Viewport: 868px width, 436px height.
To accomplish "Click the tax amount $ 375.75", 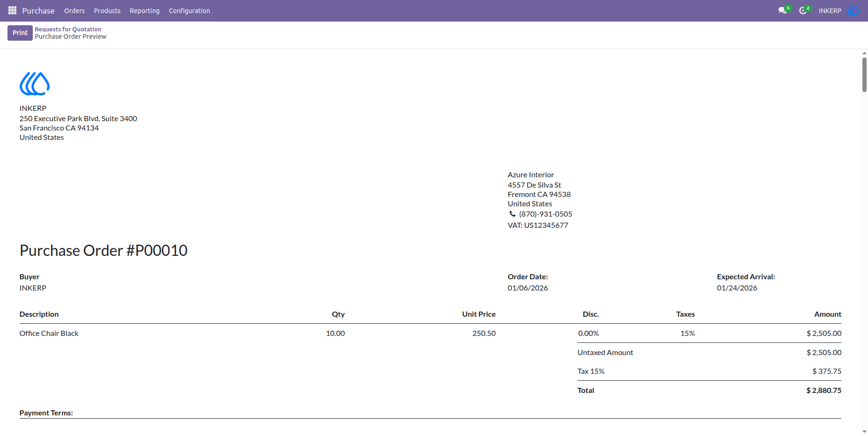I will pyautogui.click(x=827, y=371).
